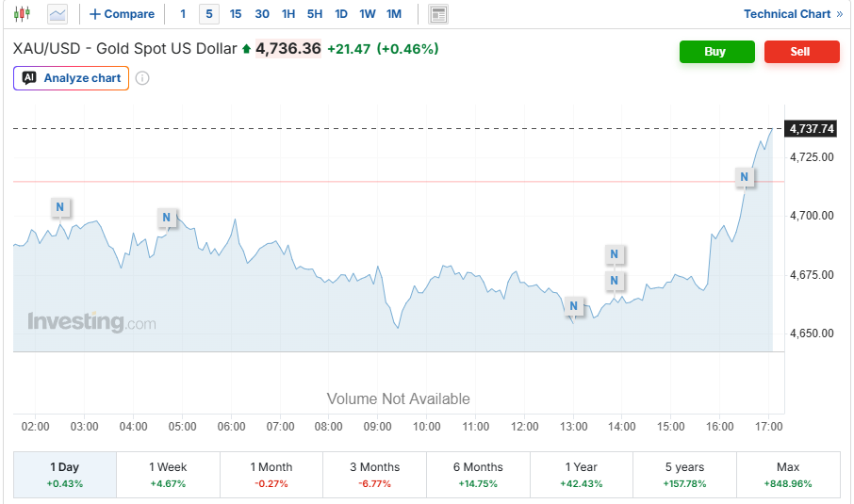Click the AI Analyze chart button
The width and height of the screenshot is (854, 504).
[x=72, y=78]
